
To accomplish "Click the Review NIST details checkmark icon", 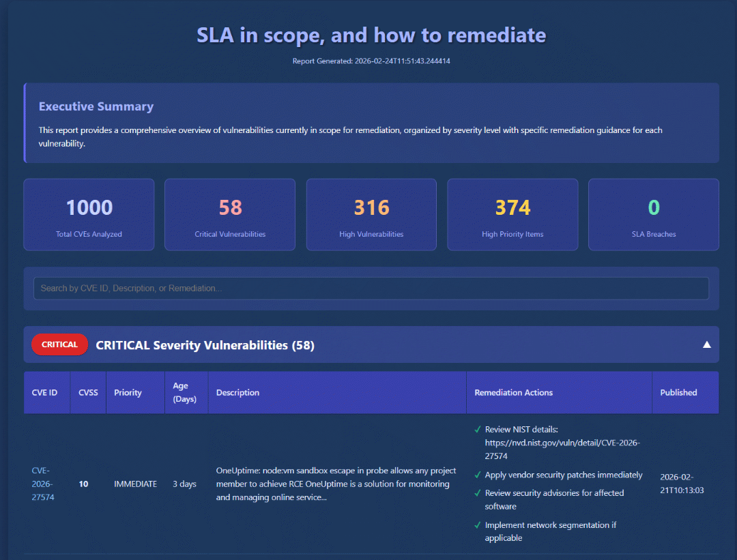I will (x=478, y=430).
